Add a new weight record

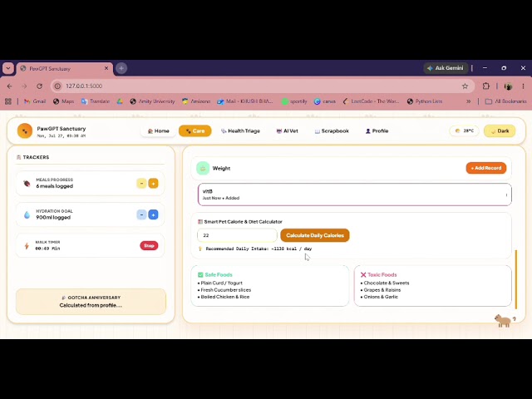(x=485, y=168)
